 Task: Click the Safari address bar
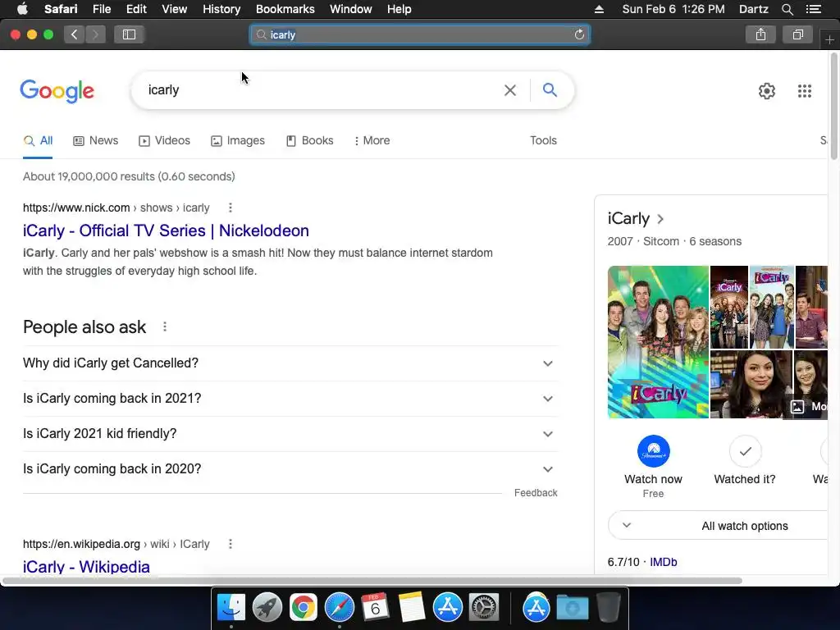pyautogui.click(x=420, y=34)
